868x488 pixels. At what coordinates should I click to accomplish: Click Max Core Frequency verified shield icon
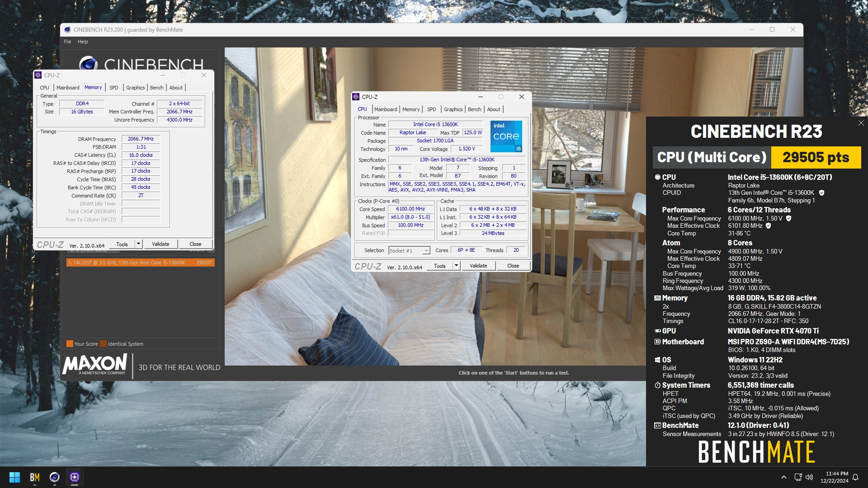pos(789,218)
